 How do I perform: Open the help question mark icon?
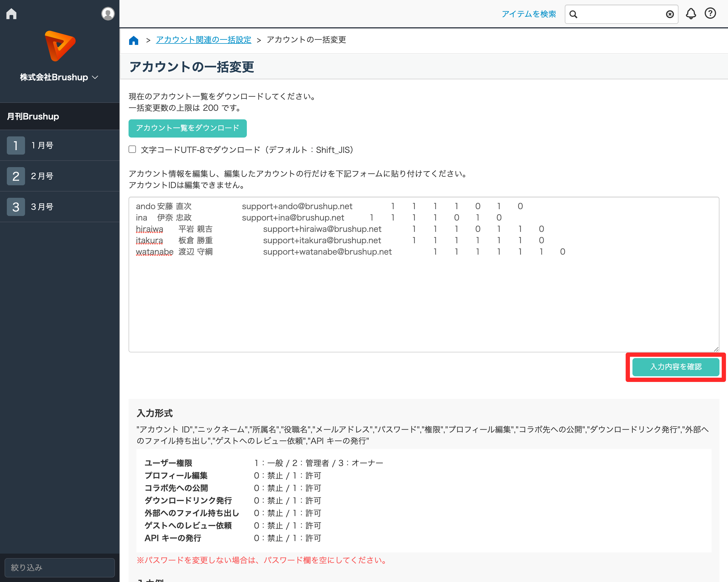[710, 13]
